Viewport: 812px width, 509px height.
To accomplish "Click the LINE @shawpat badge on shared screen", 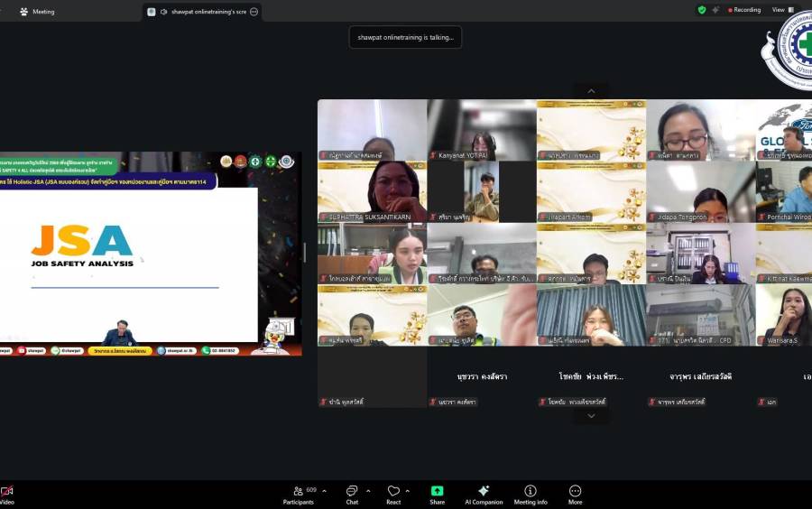I will 68,350.
